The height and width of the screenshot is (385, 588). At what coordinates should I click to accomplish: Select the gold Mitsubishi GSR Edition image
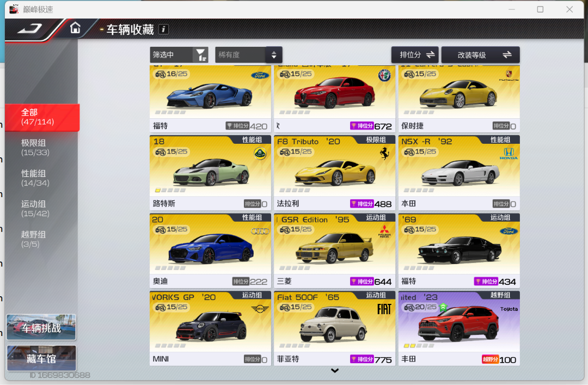334,247
